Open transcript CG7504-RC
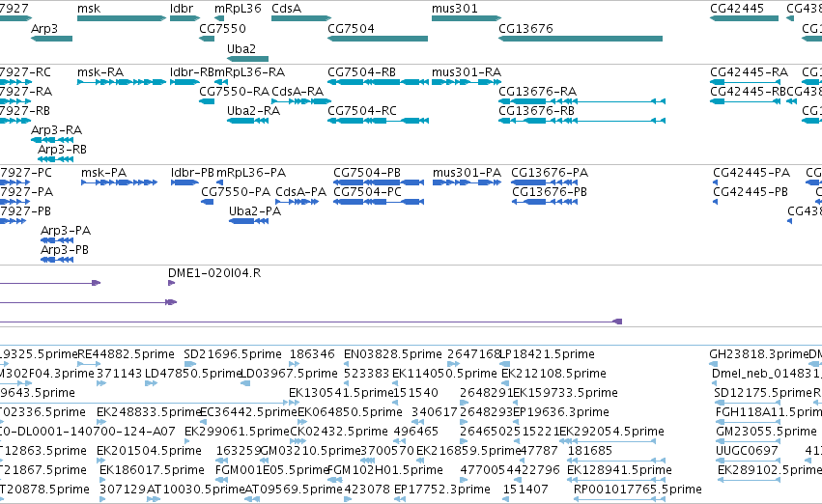Viewport: 822px width, 504px height. click(x=378, y=121)
